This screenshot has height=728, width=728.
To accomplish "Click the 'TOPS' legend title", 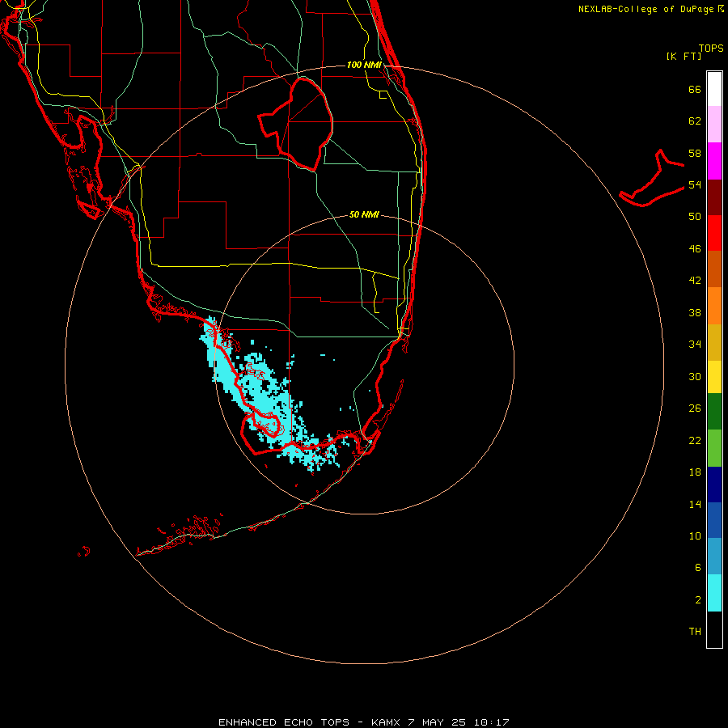I will click(711, 49).
